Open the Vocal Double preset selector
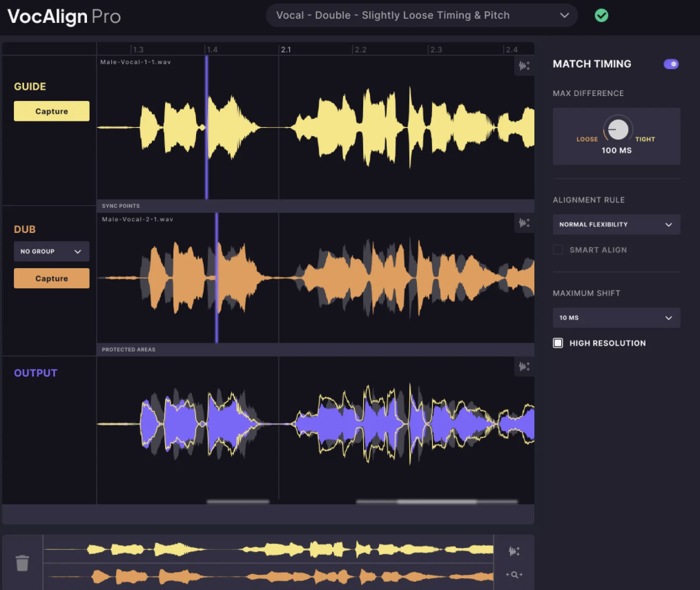The image size is (700, 590). coord(421,15)
